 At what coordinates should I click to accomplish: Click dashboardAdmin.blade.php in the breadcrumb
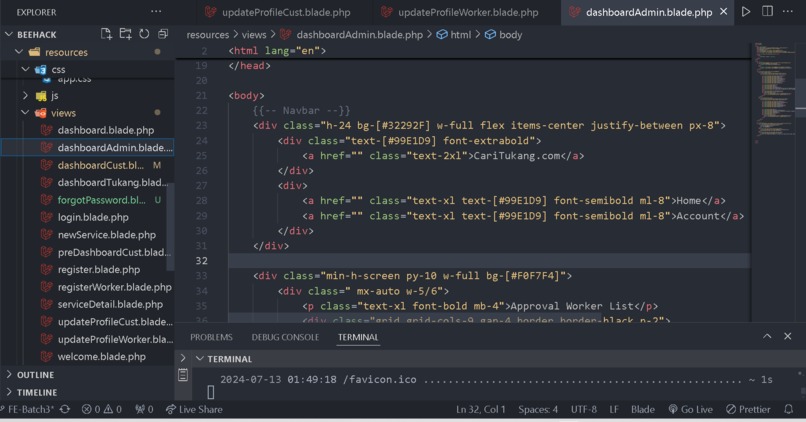(359, 34)
